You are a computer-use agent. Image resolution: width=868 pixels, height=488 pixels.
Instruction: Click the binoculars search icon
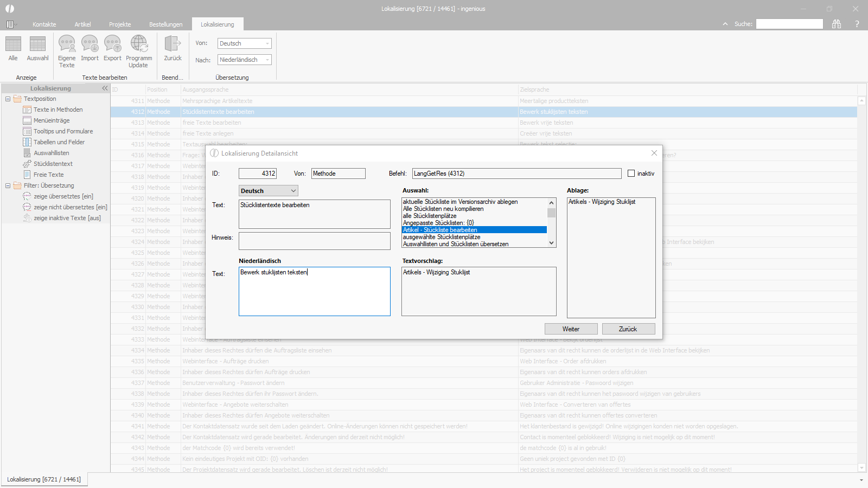tap(837, 24)
